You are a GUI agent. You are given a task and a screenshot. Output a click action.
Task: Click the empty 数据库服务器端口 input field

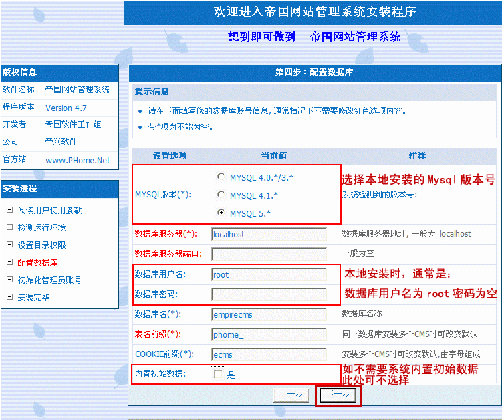pos(269,254)
